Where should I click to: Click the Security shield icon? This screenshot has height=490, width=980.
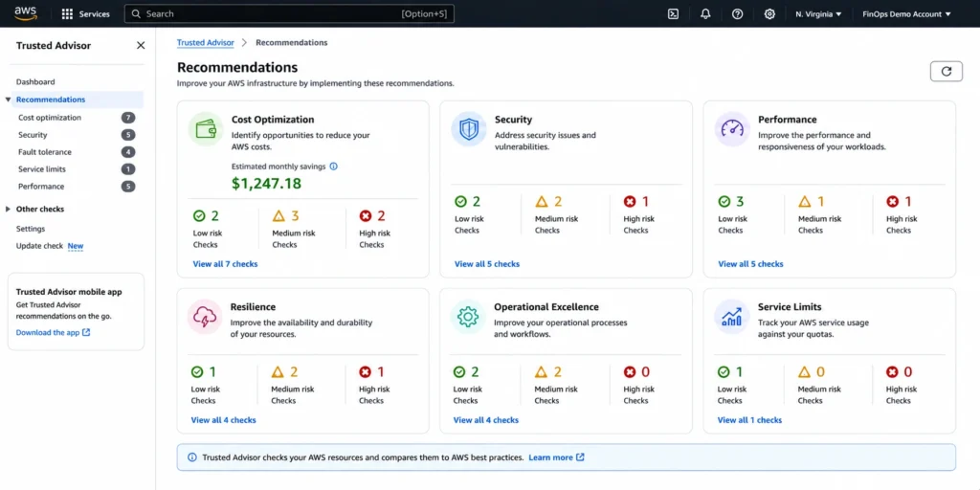[x=469, y=129]
